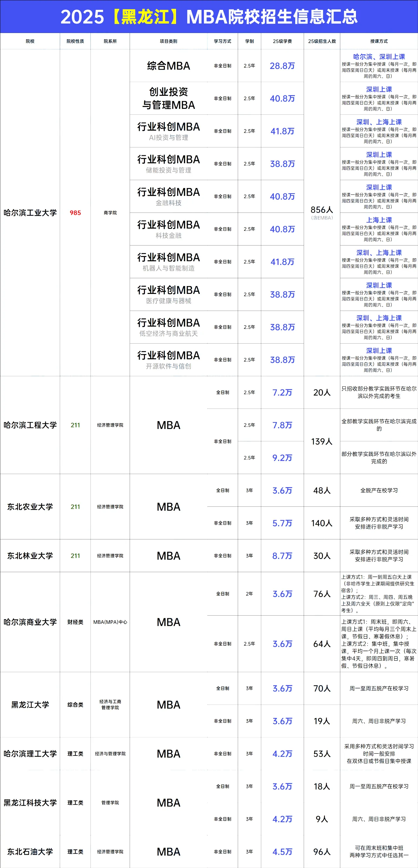Click the 48人 enrollment value

[x=322, y=491]
